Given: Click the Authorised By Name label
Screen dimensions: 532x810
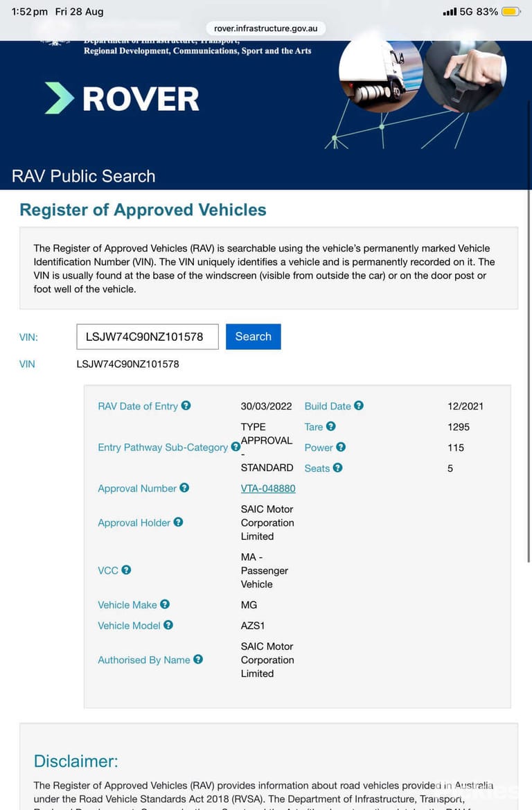Looking at the screenshot, I should (x=144, y=660).
